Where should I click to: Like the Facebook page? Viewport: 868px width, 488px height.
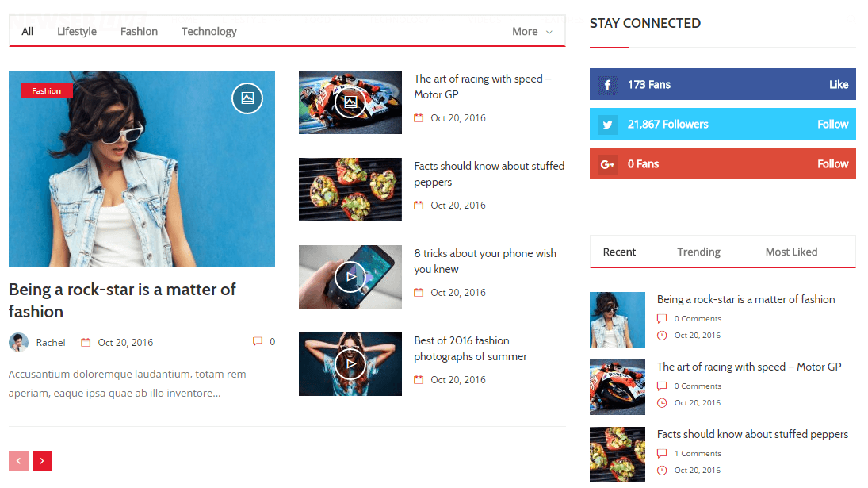[x=838, y=84]
